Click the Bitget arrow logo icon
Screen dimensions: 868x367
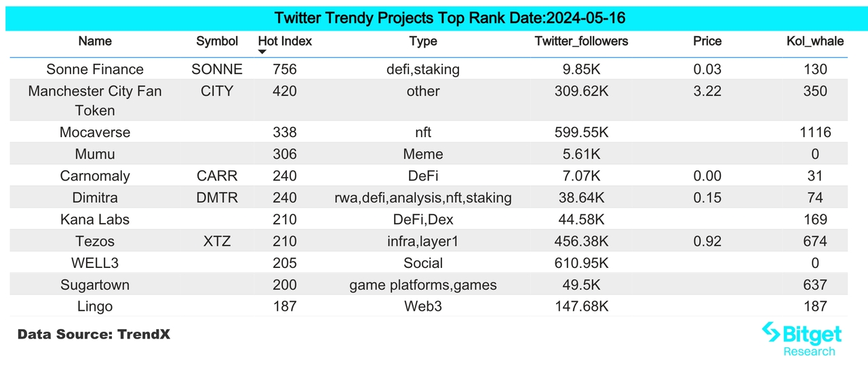[x=771, y=332]
